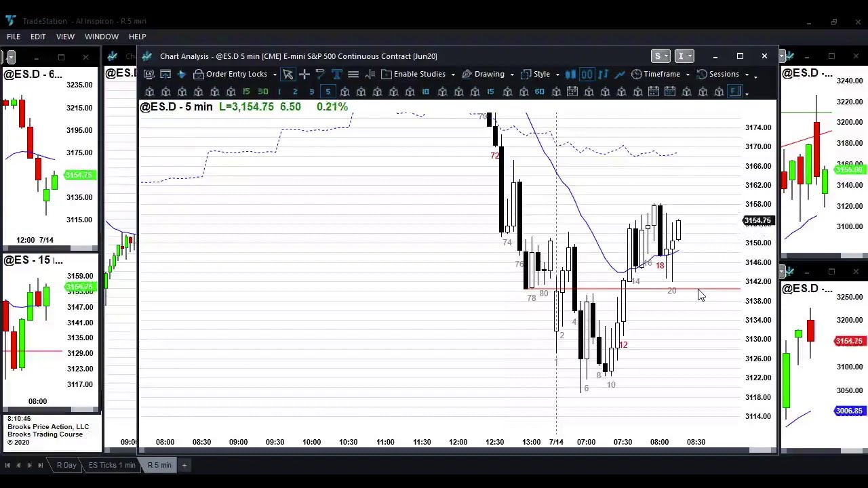The image size is (868, 488).
Task: Click the chart window icon beside title
Action: (x=148, y=56)
